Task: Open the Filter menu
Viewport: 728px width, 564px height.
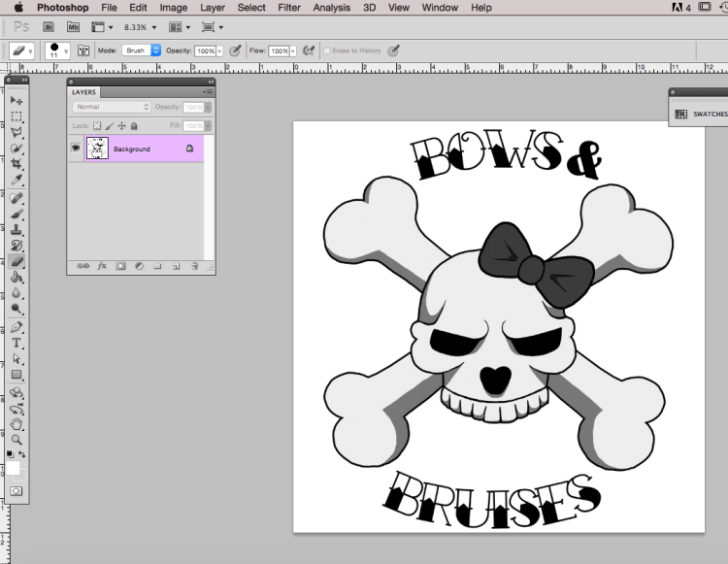Action: (x=289, y=8)
